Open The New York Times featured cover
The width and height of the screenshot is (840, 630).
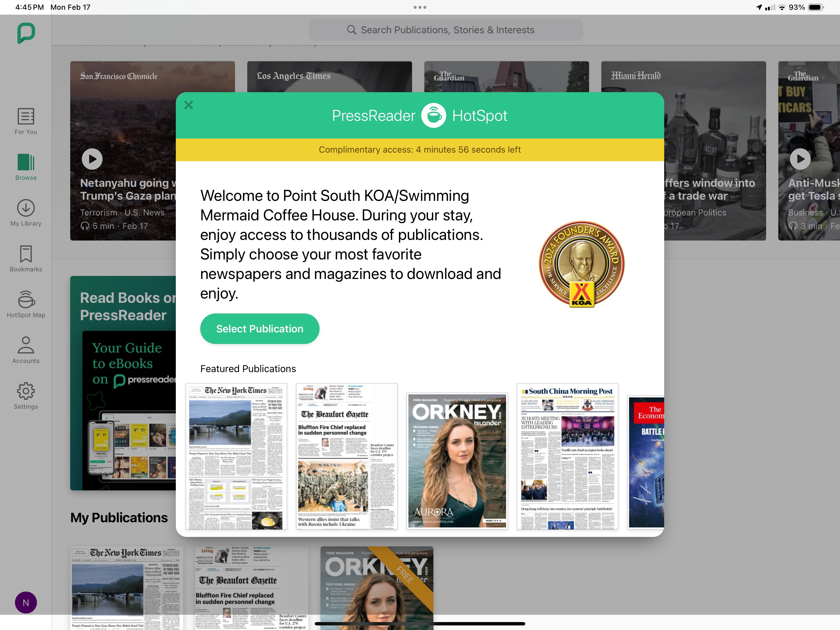pos(236,456)
